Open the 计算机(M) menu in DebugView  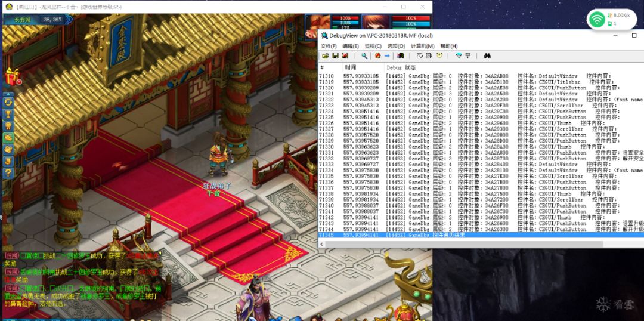[x=422, y=46]
